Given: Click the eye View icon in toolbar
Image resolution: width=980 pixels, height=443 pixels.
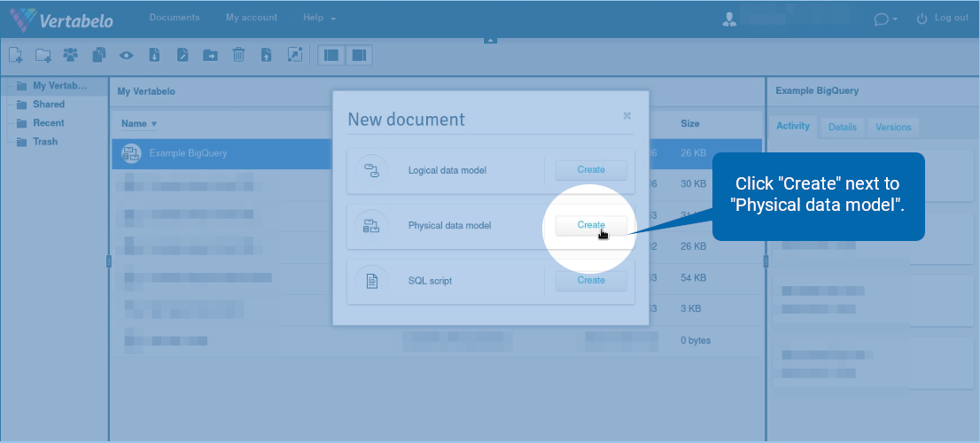Looking at the screenshot, I should point(126,56).
